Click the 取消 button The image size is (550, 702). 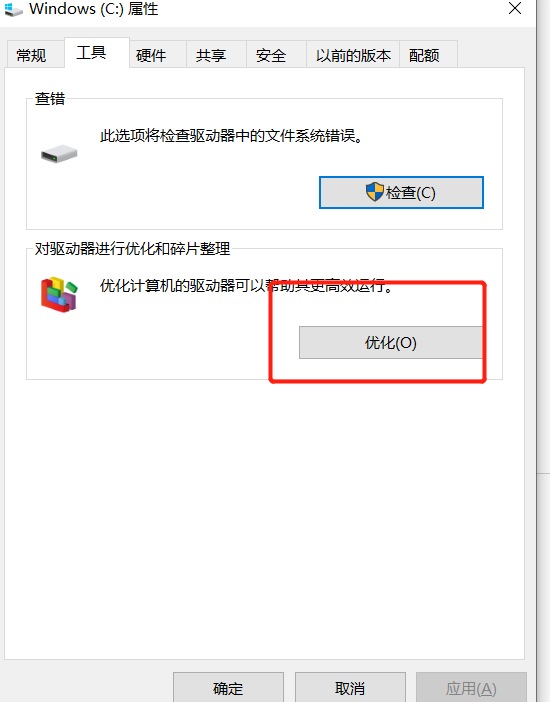(350, 688)
